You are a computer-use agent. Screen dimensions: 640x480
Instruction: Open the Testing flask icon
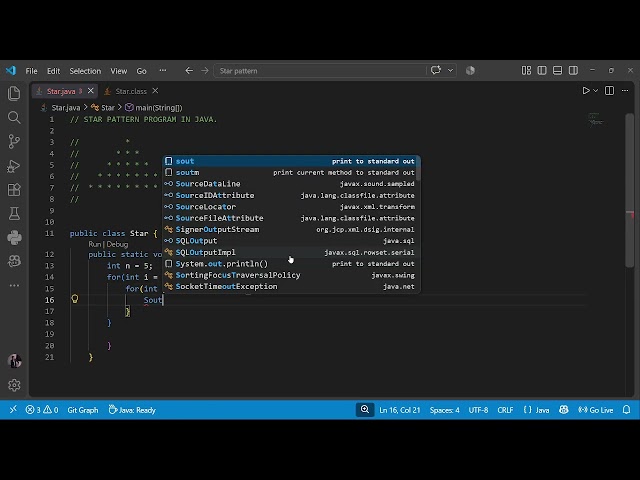(14, 213)
